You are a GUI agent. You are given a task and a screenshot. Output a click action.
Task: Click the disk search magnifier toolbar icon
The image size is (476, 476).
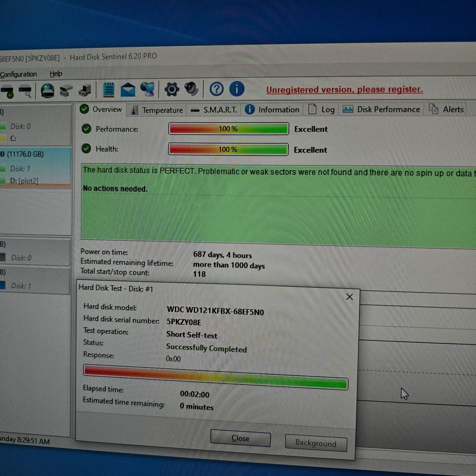click(25, 91)
